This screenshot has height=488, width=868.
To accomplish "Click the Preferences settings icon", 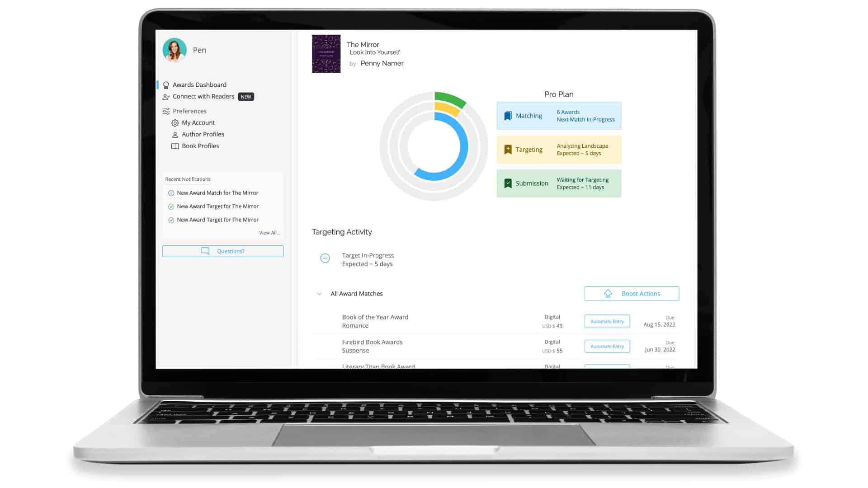I will click(x=166, y=111).
